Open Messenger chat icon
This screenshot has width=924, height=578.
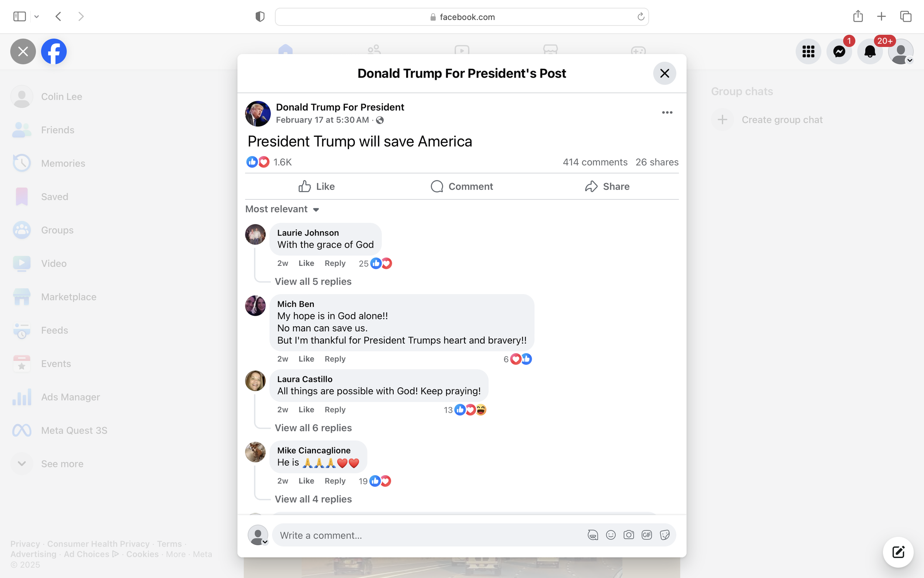839,52
